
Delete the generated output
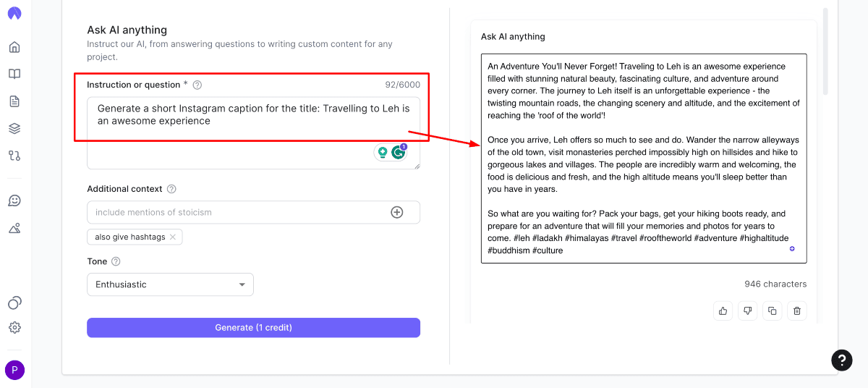tap(797, 311)
